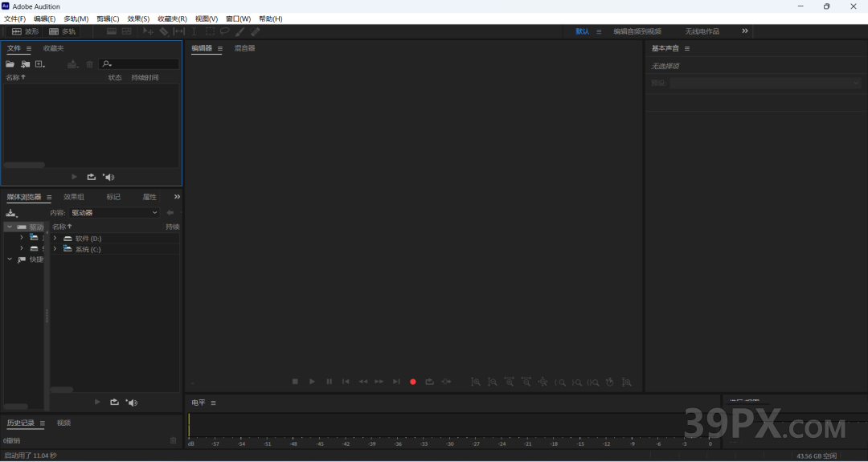
Task: Open the New File dropdown icon
Action: point(40,64)
